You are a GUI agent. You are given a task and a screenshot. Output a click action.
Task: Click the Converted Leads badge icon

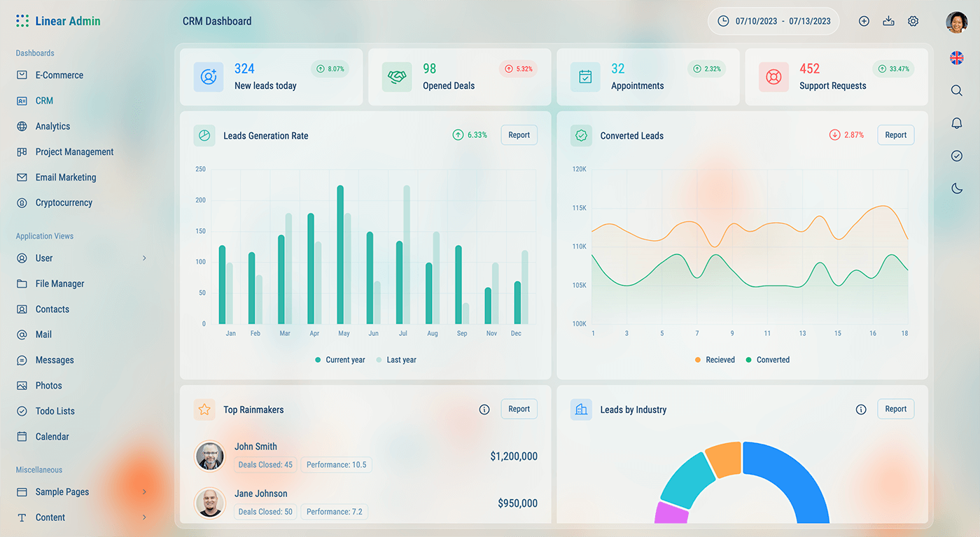tap(581, 136)
